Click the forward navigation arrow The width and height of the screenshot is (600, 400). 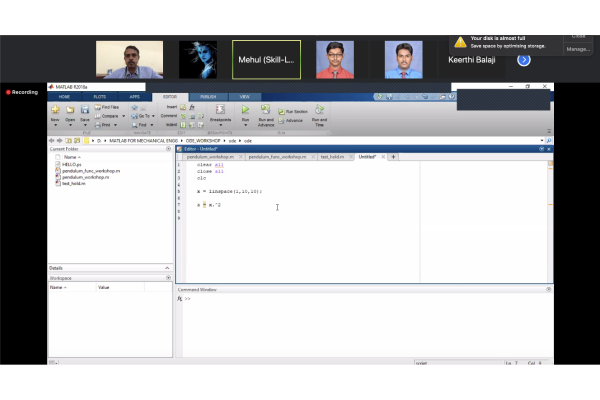click(59, 141)
